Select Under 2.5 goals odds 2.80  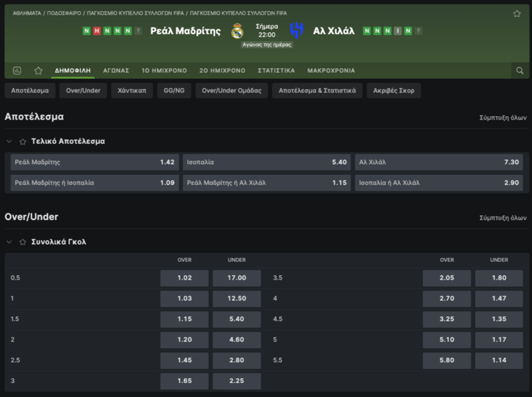(237, 361)
